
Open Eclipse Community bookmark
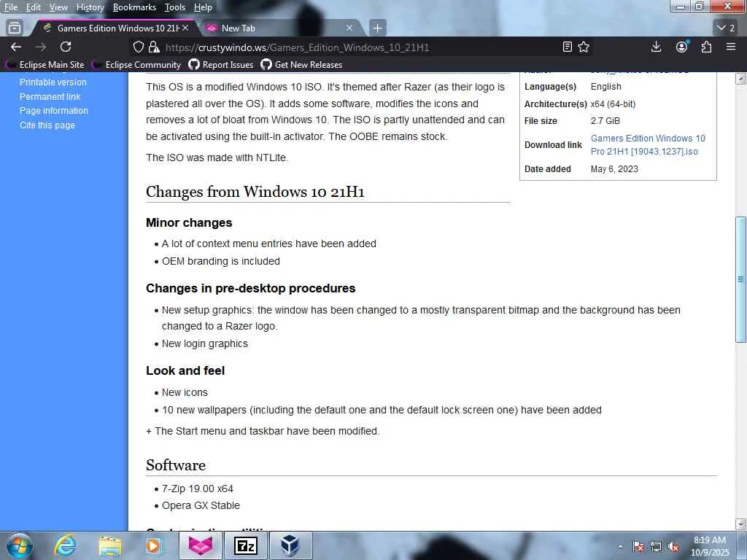[x=136, y=65]
